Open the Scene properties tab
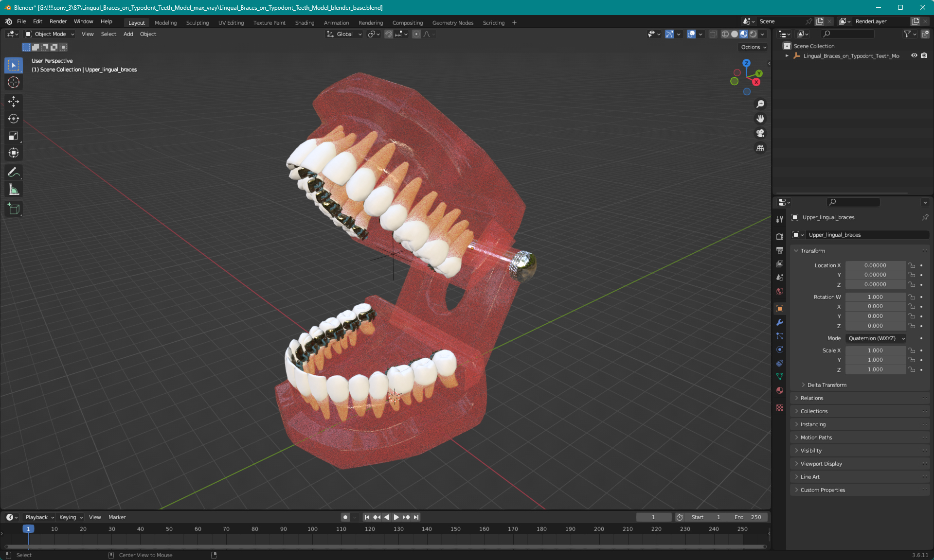The width and height of the screenshot is (934, 560). click(x=780, y=277)
